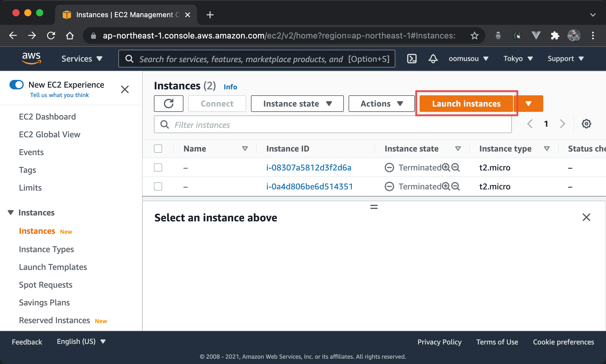Check the box for i-0a4d806be6d514351

(x=158, y=186)
